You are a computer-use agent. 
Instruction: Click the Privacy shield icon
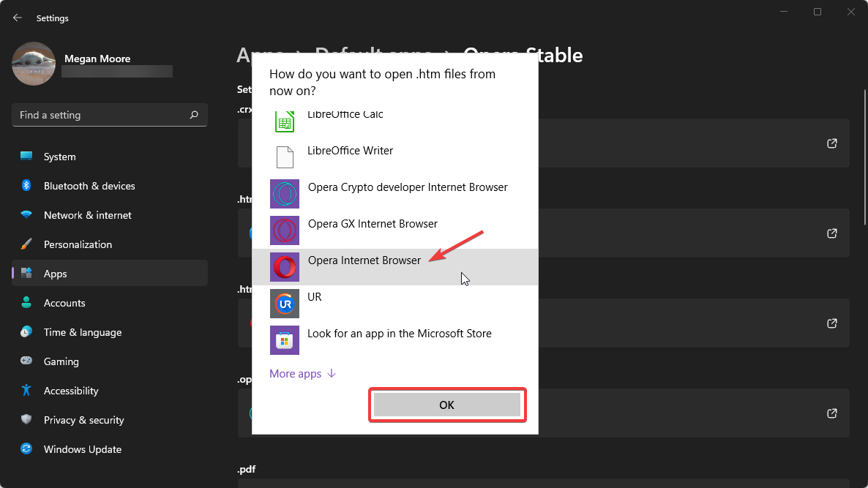coord(26,419)
